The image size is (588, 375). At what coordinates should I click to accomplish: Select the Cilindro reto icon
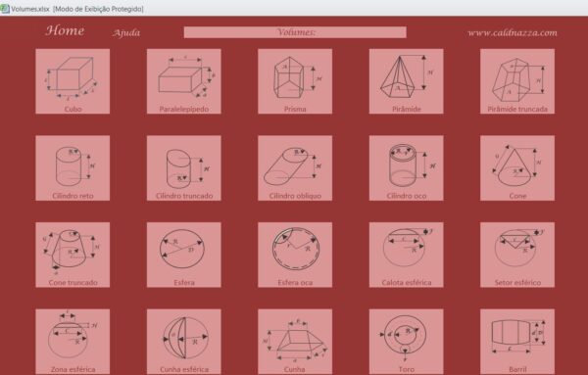pos(73,168)
